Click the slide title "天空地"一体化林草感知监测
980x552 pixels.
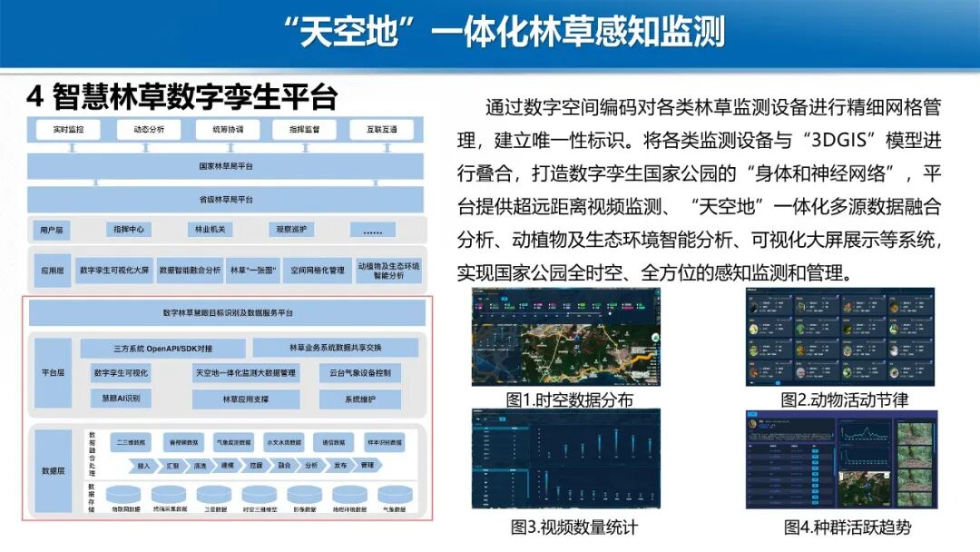(503, 31)
